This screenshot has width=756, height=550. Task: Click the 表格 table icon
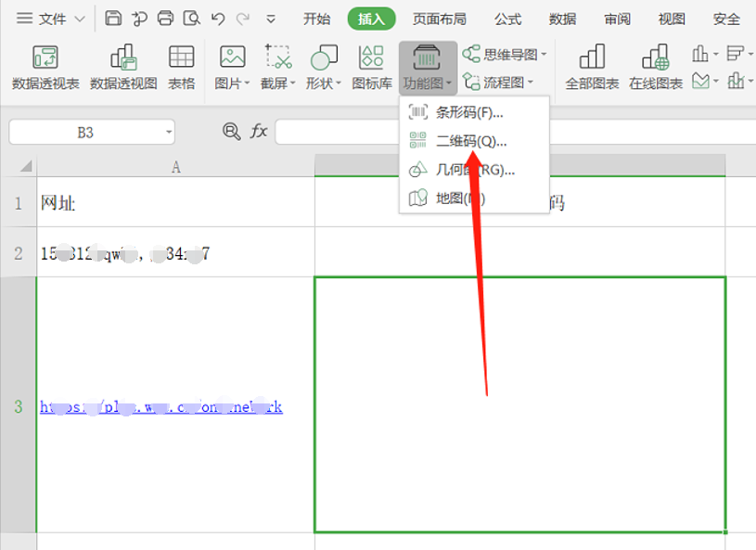(181, 67)
